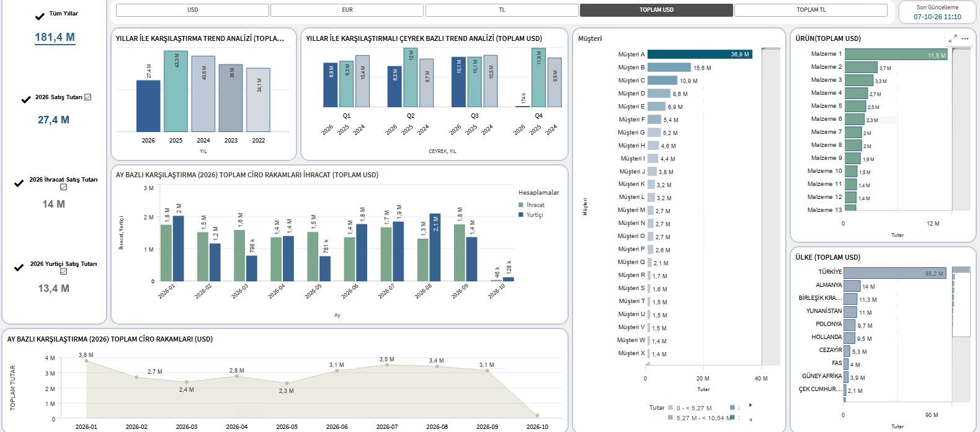Image resolution: width=980 pixels, height=432 pixels.
Task: Toggle green checkbox under 2026 İhracat Satış Tutarı
Action: (x=63, y=187)
